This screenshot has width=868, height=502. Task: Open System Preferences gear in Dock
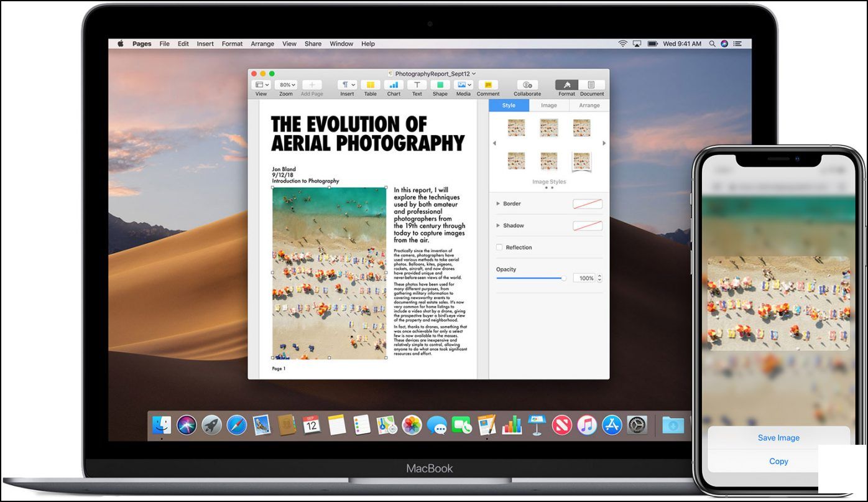pyautogui.click(x=637, y=425)
